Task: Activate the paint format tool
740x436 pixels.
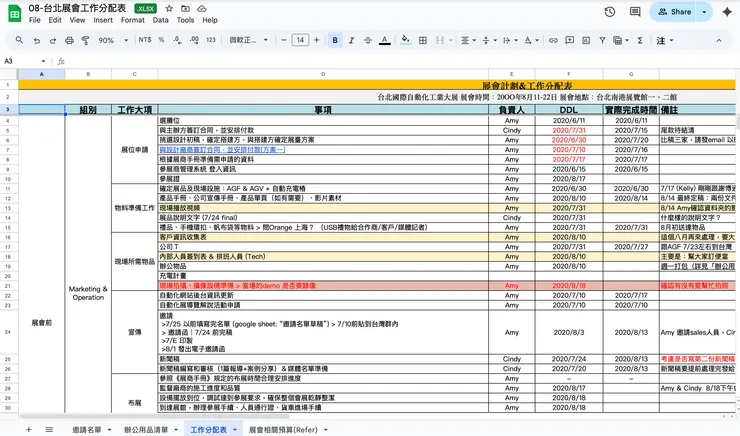Action: (x=85, y=41)
